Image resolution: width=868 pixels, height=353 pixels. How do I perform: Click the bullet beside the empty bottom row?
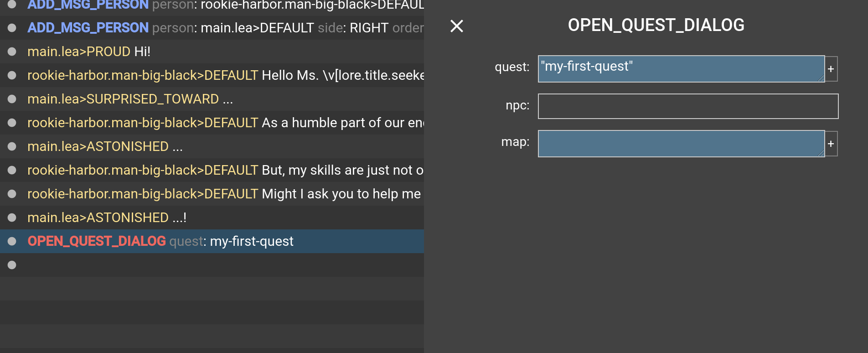[11, 265]
